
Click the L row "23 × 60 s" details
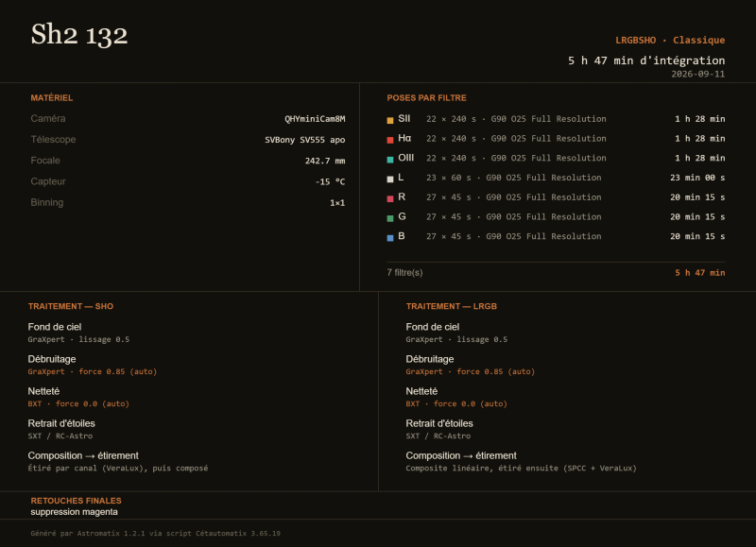point(448,178)
